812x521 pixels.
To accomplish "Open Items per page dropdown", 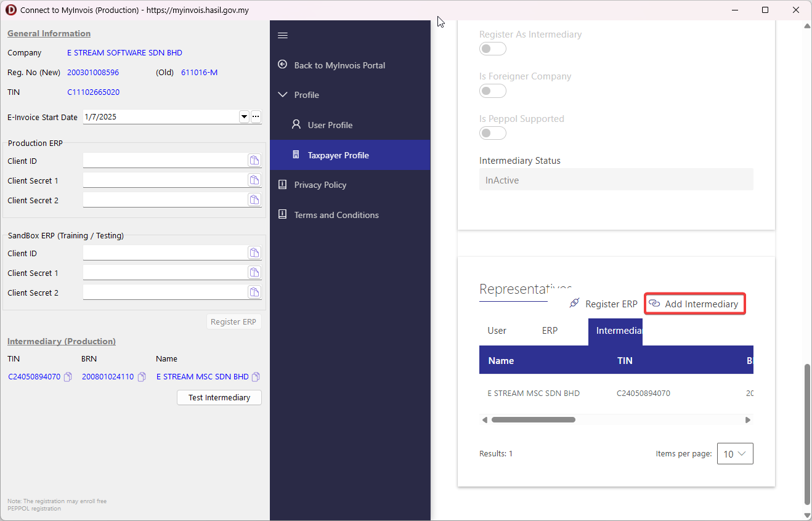I will click(x=735, y=453).
